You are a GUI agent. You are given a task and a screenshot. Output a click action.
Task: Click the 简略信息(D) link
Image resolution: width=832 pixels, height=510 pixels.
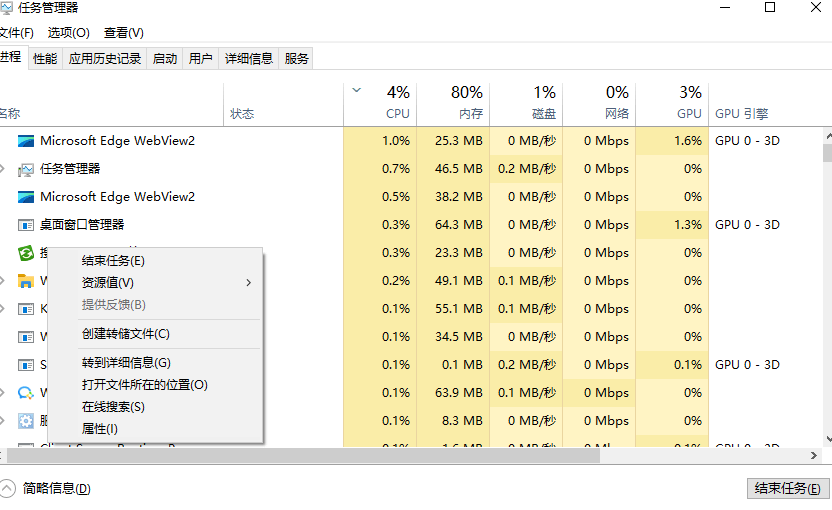tap(57, 489)
